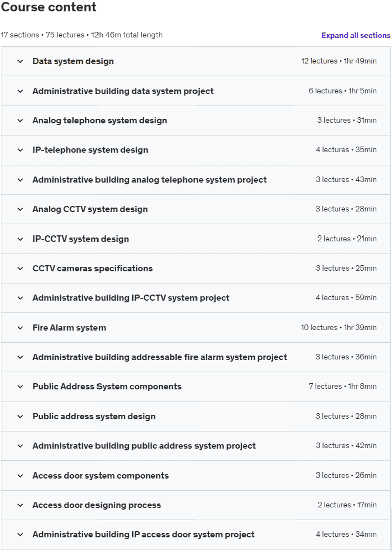
Task: Toggle chevron beside Fire Alarm system
Action: click(20, 328)
